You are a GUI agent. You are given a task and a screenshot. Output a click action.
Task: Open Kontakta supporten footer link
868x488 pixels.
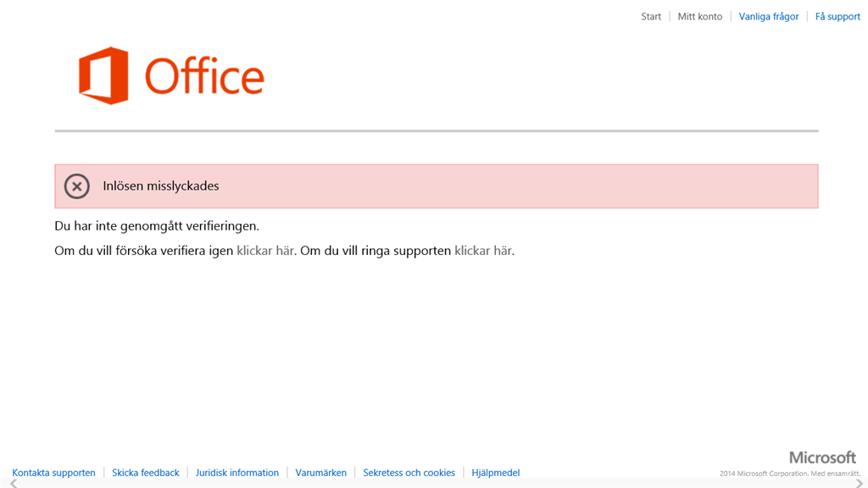(x=53, y=473)
